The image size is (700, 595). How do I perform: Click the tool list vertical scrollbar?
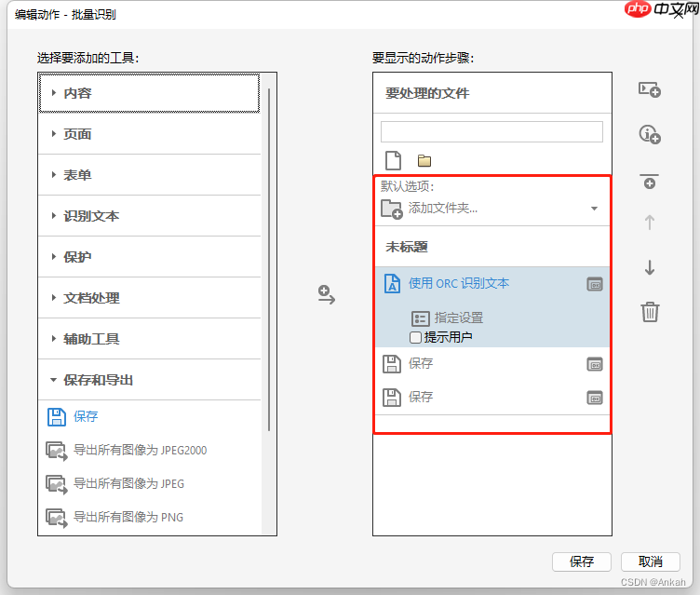tap(269, 259)
